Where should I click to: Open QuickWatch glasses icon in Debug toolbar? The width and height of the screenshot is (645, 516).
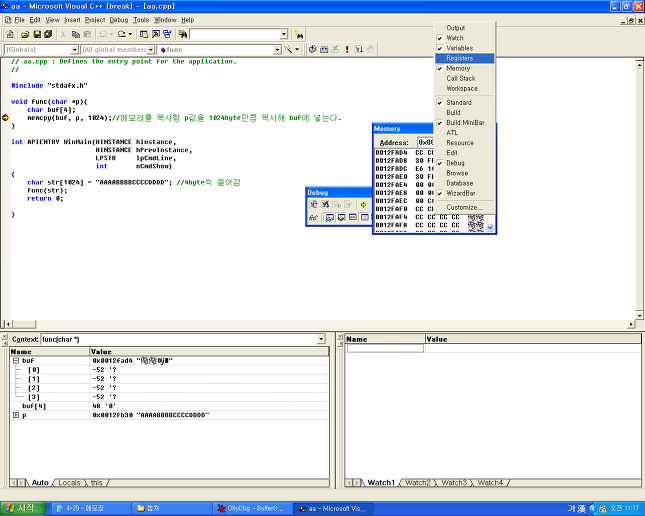click(x=313, y=217)
